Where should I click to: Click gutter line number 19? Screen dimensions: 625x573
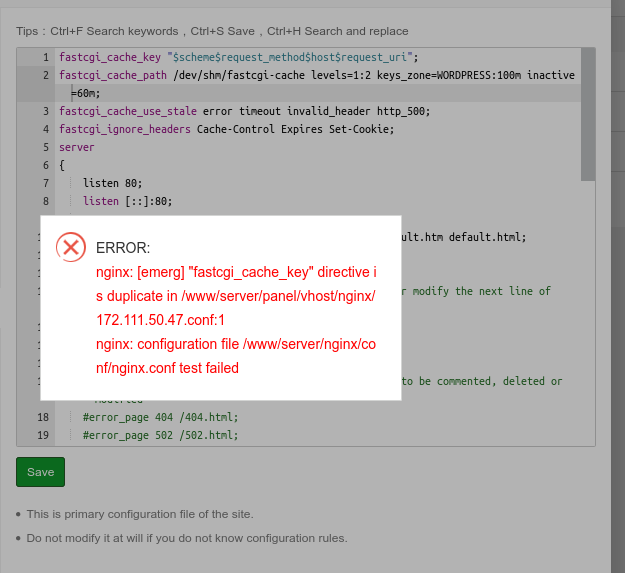point(42,435)
